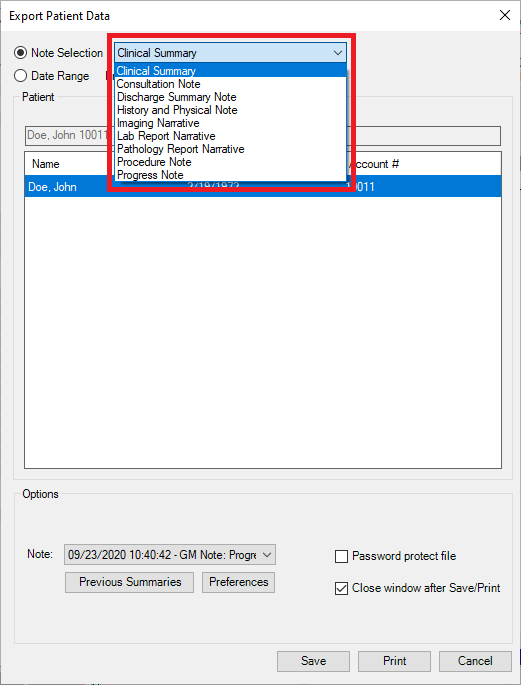
Task: Pick History and Physical Note option
Action: click(231, 110)
